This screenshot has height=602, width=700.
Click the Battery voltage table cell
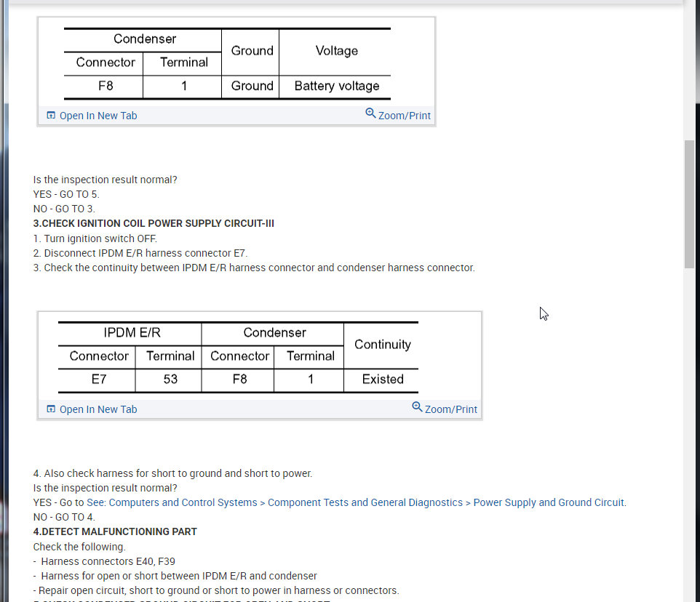[x=337, y=86]
